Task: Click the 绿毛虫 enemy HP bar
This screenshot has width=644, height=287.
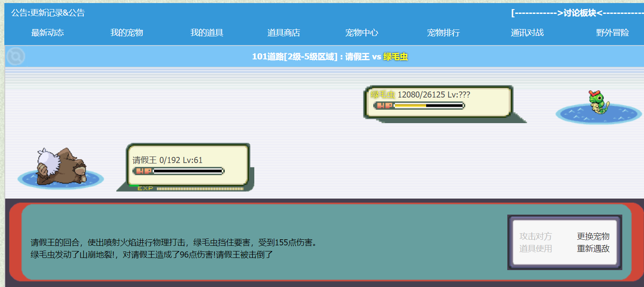Action: 419,105
